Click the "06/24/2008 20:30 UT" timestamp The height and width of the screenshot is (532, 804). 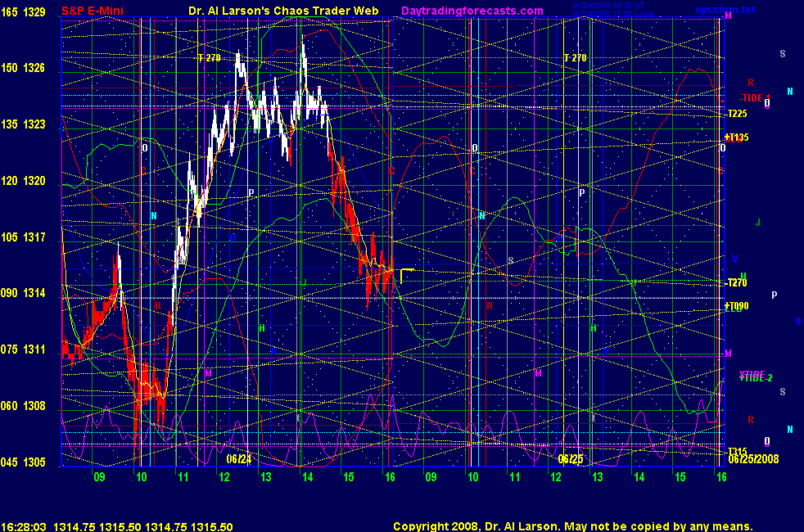point(608,6)
